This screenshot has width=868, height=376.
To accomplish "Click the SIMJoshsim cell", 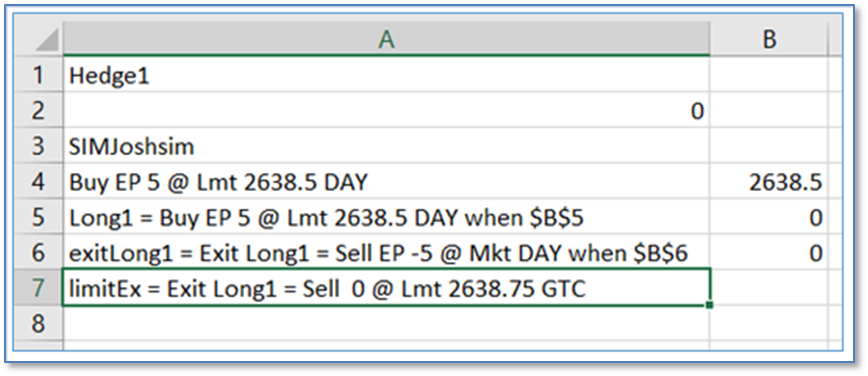I will pyautogui.click(x=386, y=146).
